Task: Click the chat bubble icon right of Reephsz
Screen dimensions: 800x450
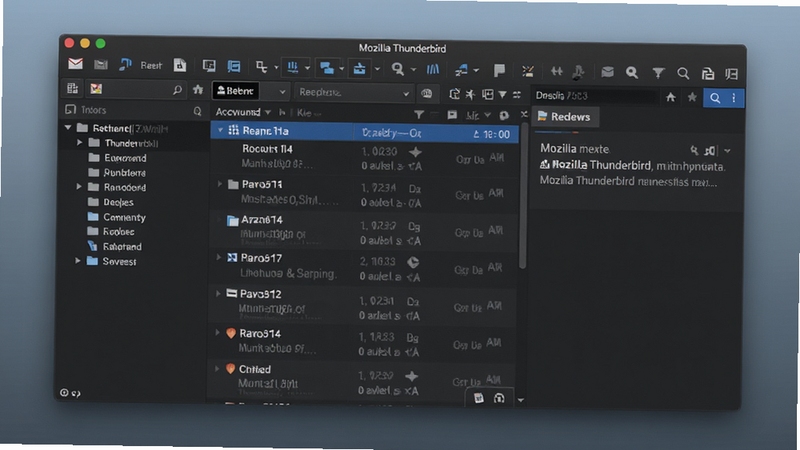Action: click(427, 93)
